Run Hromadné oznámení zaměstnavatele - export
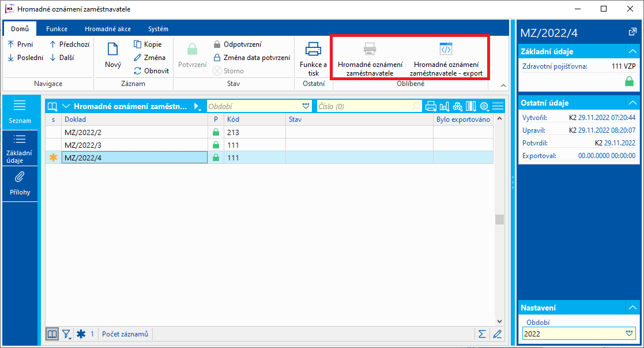This screenshot has width=644, height=348. coord(446,60)
